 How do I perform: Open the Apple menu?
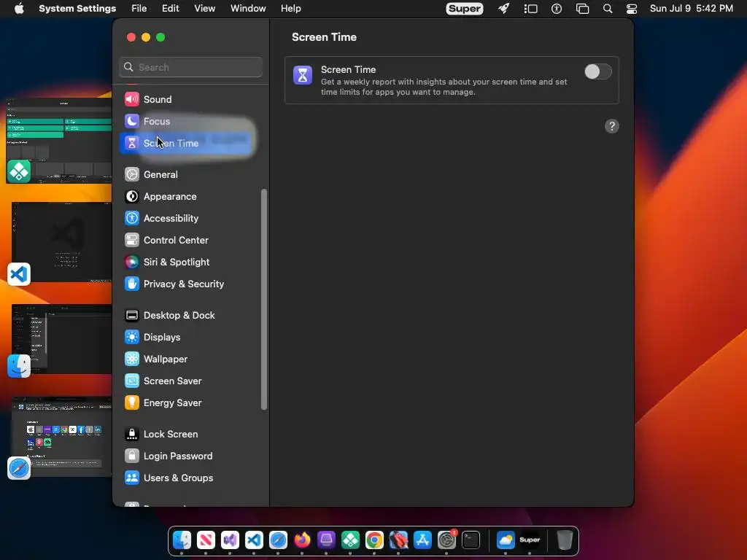[x=19, y=9]
